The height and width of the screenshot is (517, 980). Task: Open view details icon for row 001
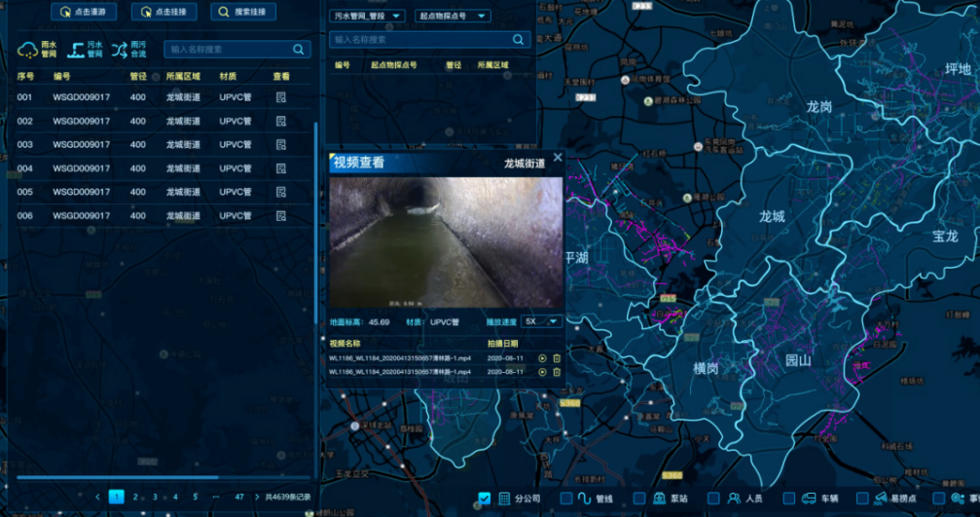point(280,97)
